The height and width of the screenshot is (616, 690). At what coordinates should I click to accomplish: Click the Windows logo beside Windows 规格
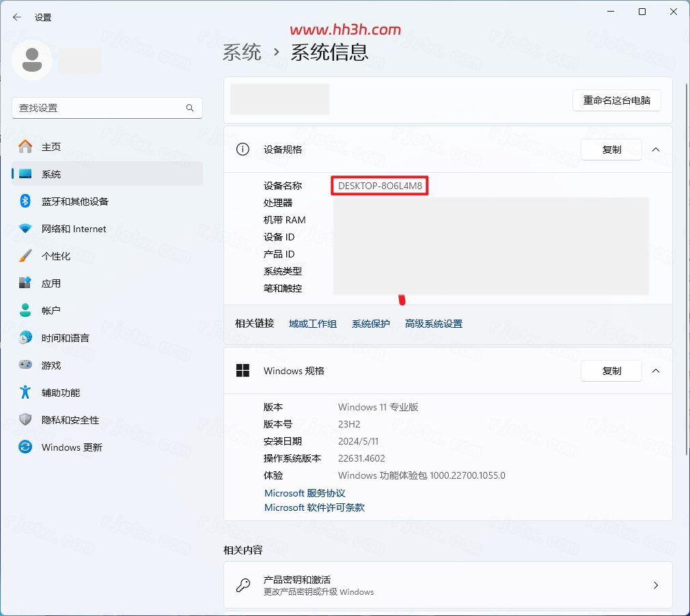pos(243,370)
